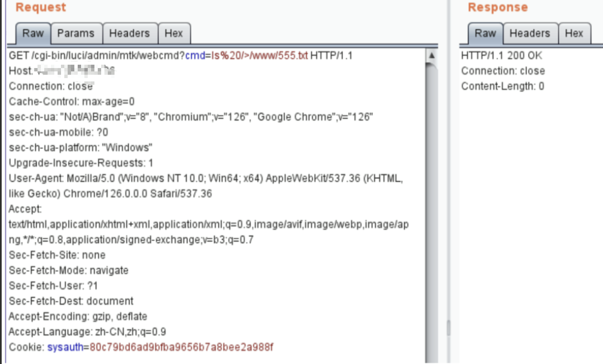Open the Request Headers tab
This screenshot has width=603, height=364.
coord(129,33)
